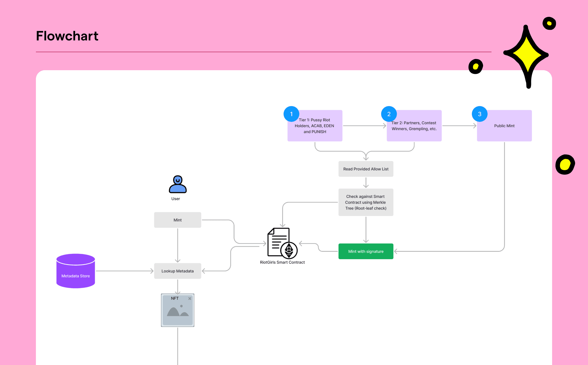The image size is (588, 365).
Task: Select the RiotGirls Smart Contract document icon
Action: click(x=282, y=243)
